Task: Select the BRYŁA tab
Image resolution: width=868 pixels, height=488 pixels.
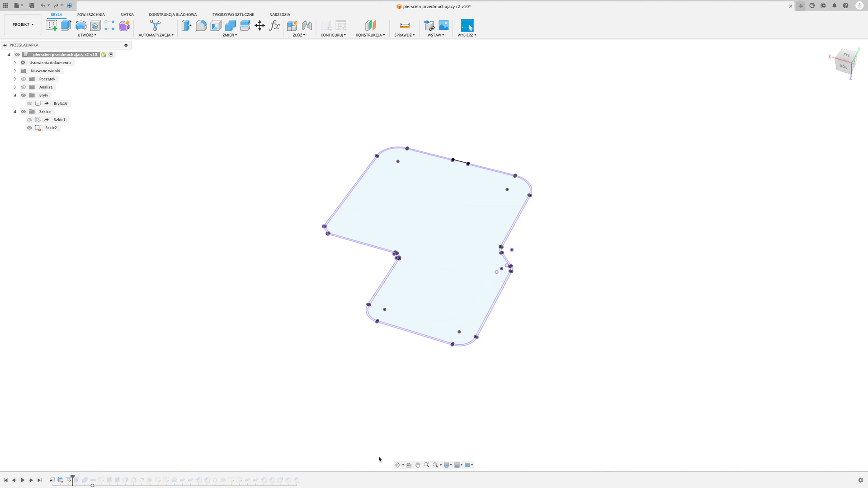Action: tap(57, 14)
